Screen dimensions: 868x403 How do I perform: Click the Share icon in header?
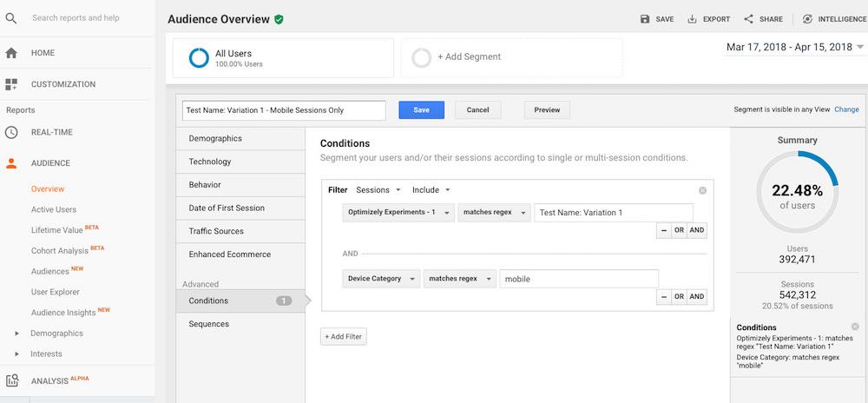(x=749, y=19)
